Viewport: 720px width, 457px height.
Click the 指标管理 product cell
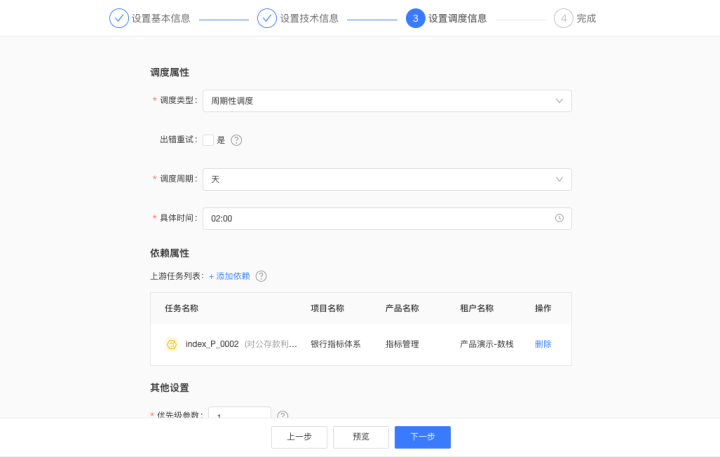pos(402,344)
